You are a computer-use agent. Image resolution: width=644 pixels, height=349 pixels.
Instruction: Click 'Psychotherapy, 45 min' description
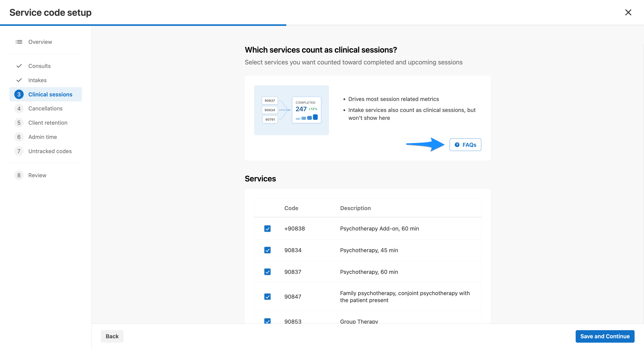369,250
